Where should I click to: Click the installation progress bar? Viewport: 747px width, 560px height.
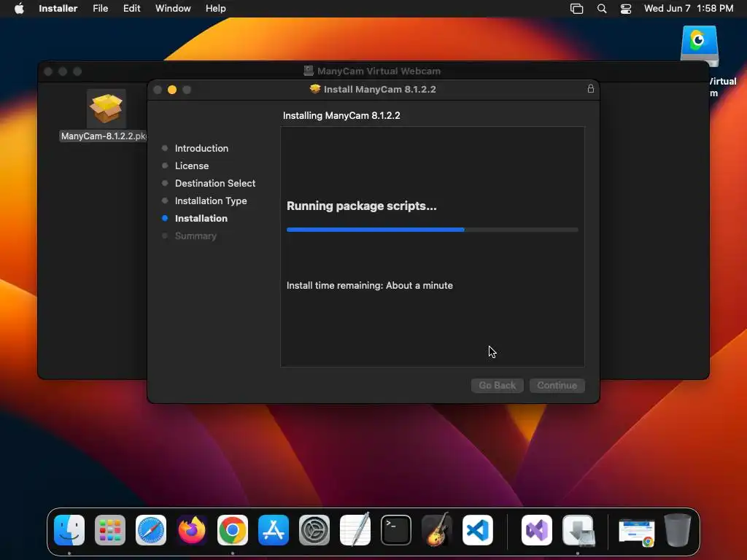point(432,230)
